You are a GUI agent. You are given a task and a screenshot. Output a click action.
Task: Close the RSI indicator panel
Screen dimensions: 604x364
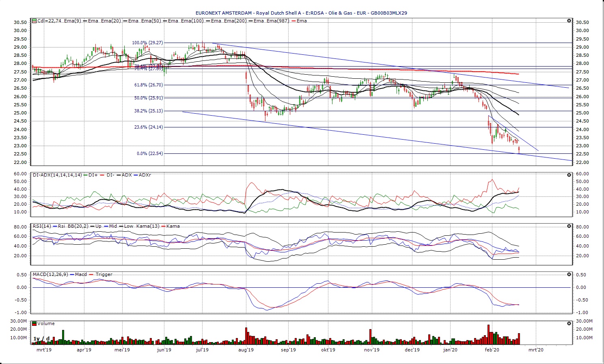[569, 226]
